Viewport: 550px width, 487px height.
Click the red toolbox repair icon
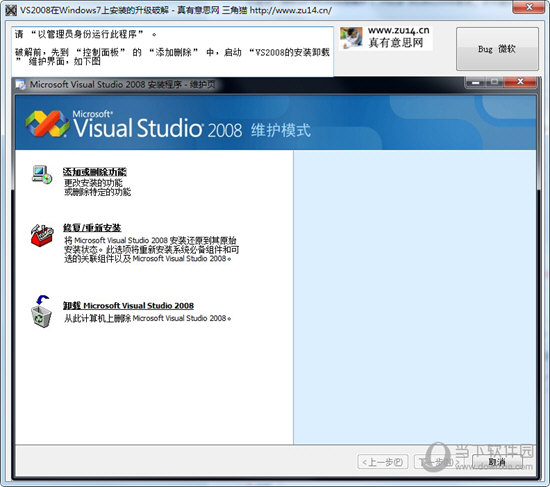(42, 235)
